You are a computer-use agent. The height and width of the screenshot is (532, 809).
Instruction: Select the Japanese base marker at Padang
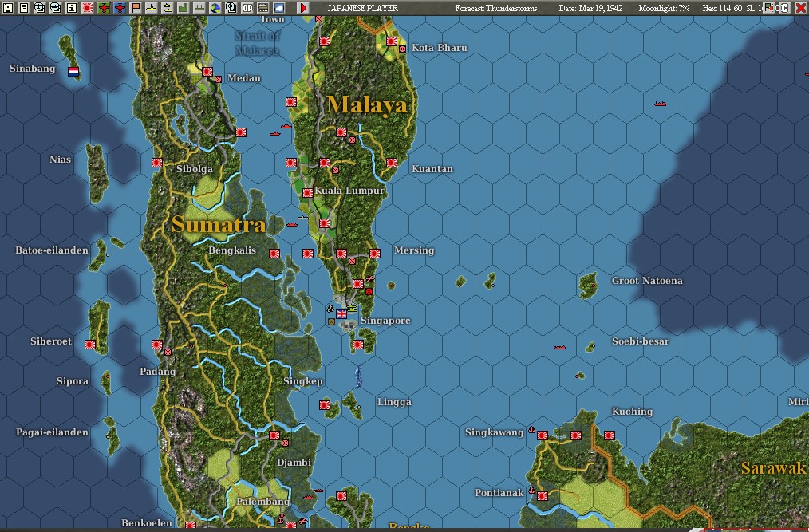tap(157, 345)
